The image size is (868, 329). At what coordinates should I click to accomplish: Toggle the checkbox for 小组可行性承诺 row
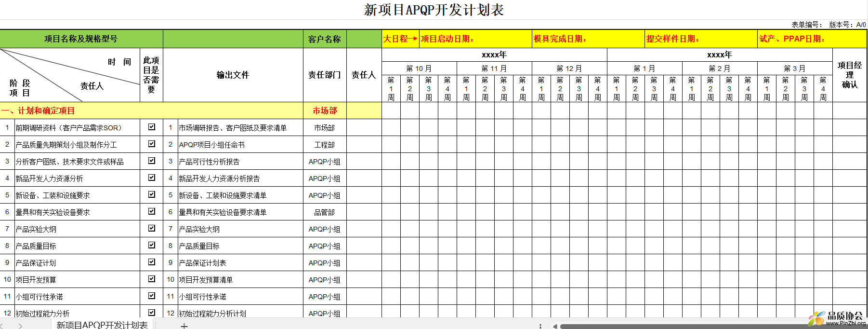[x=152, y=296]
